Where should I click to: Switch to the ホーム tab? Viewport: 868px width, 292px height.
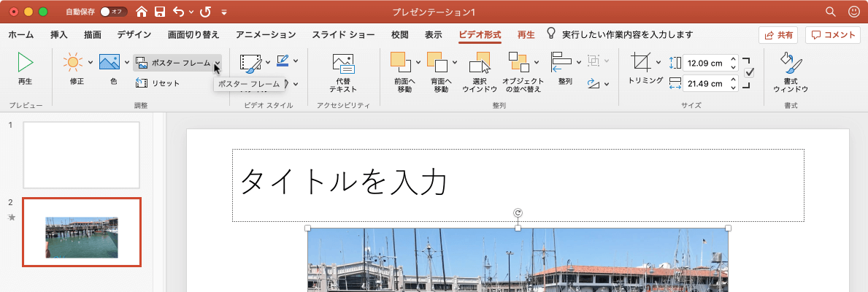tap(21, 34)
